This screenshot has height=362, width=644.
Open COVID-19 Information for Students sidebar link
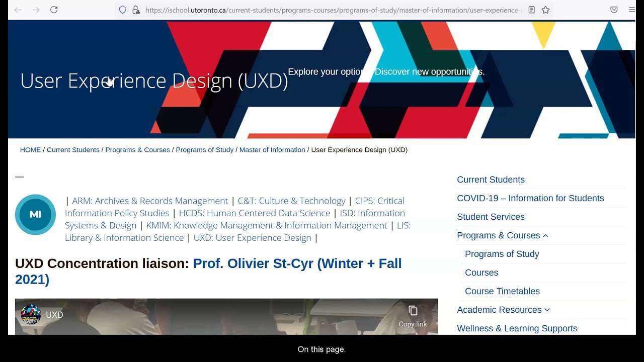coord(530,198)
